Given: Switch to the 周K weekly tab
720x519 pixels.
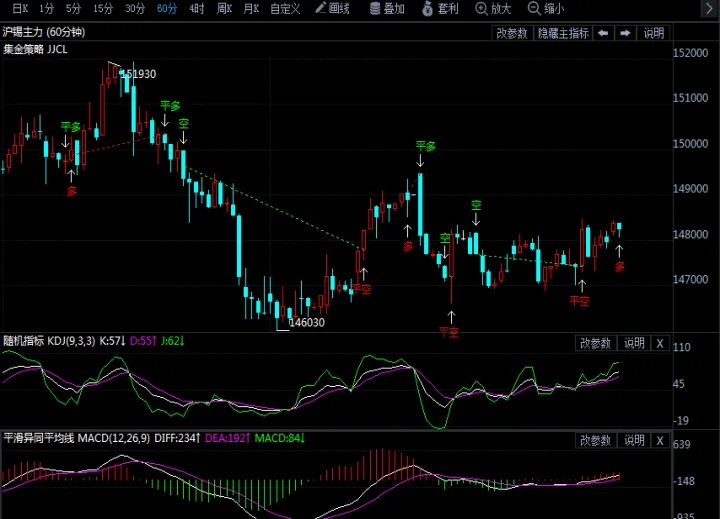Looking at the screenshot, I should pyautogui.click(x=224, y=8).
